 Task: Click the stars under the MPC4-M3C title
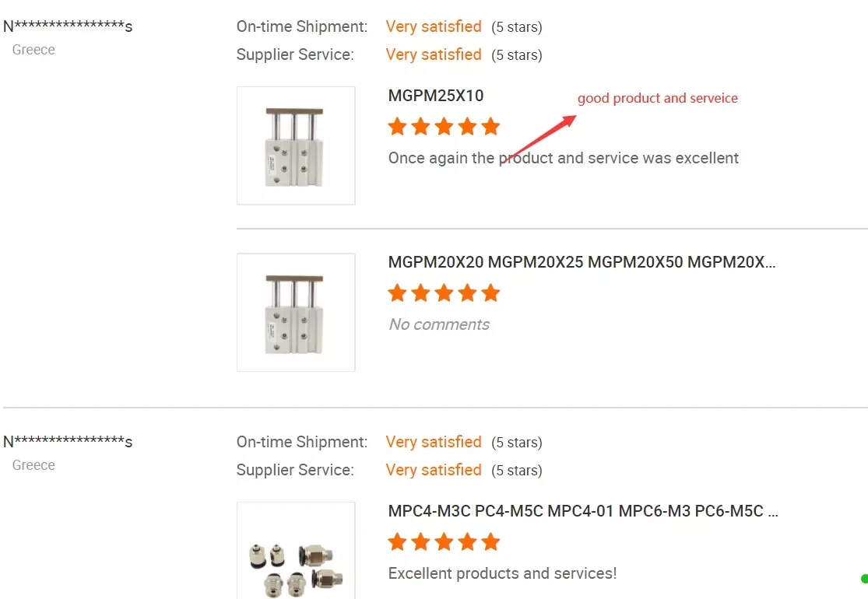pyautogui.click(x=444, y=542)
